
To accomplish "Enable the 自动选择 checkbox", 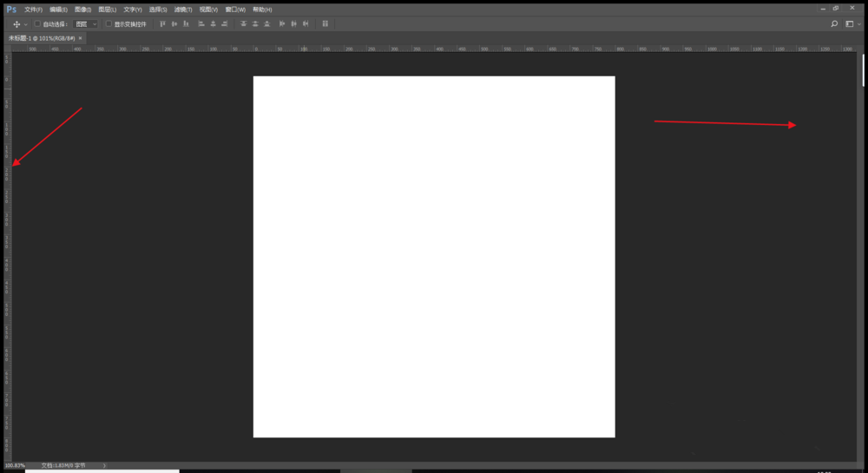I will point(37,23).
